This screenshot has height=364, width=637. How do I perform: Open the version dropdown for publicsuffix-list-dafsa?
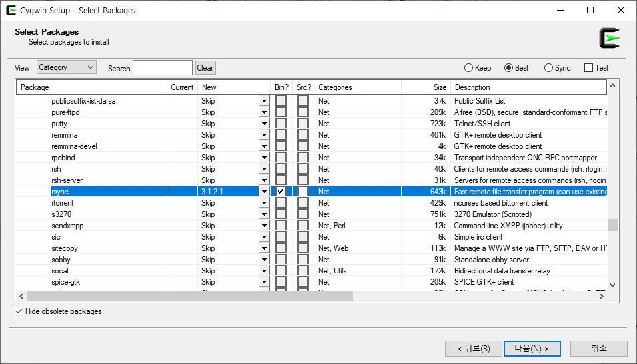(264, 101)
